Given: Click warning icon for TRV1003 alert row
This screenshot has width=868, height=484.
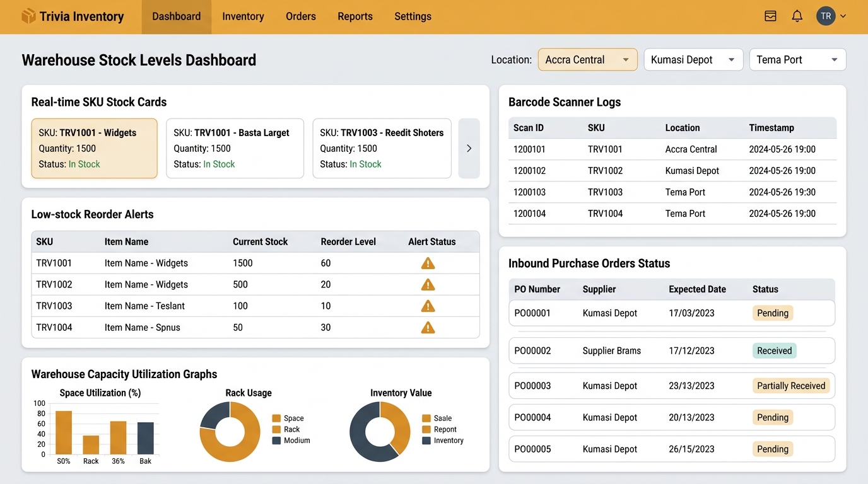Looking at the screenshot, I should click(x=428, y=306).
